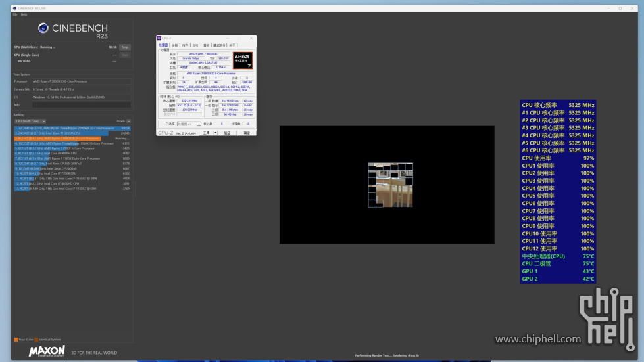
Task: Open the CPU (Multi Core) ranking dropdown
Action: click(30, 121)
